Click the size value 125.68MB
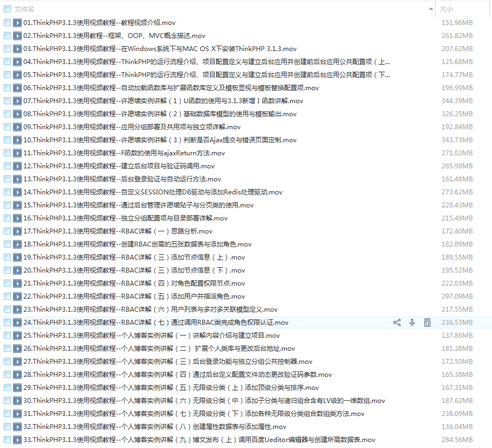Viewport: 492px width, 448px height. [457, 62]
